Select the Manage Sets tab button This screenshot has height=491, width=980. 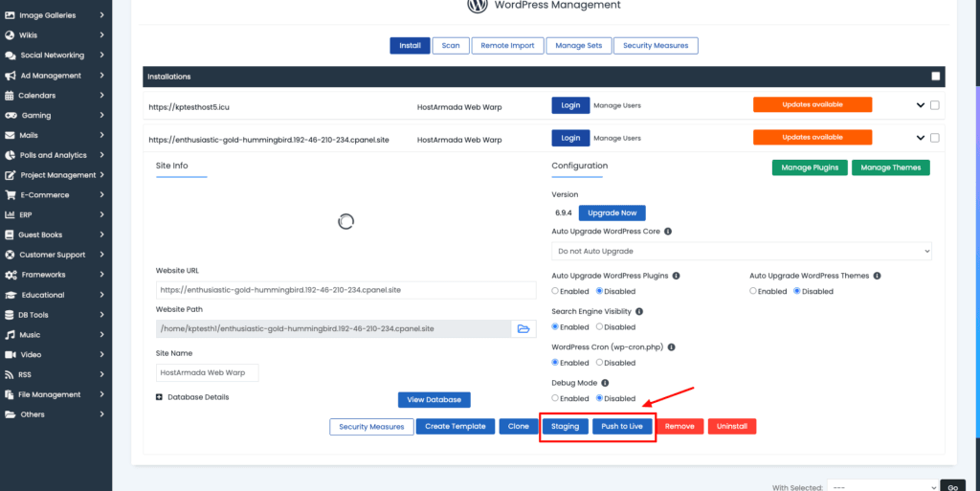[579, 46]
